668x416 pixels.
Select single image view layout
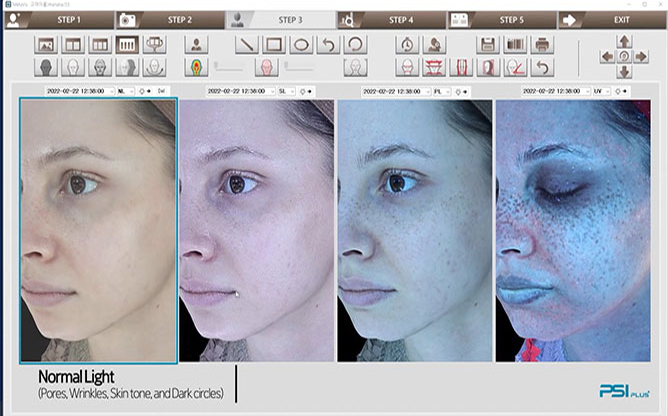tap(46, 44)
